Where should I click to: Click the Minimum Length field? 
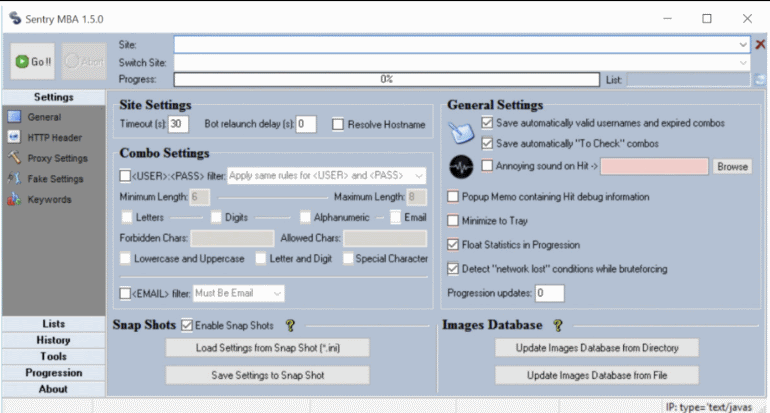tap(200, 197)
